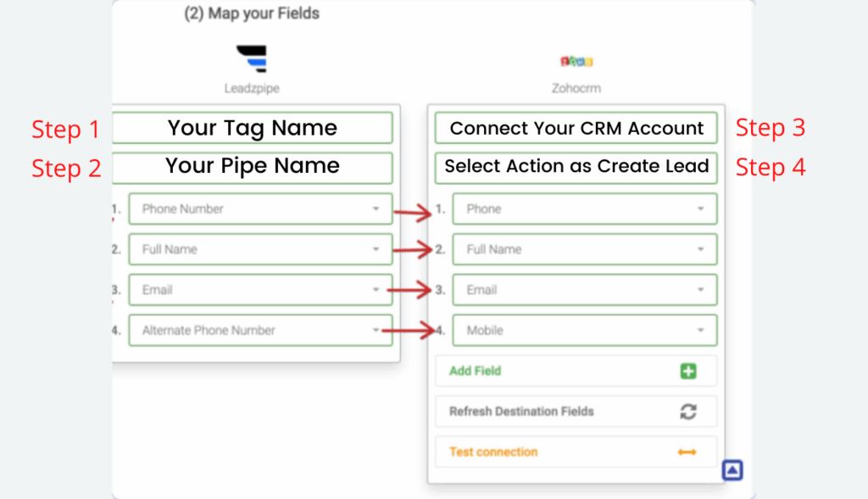Select the Your Tag Name field
Image resolution: width=868 pixels, height=499 pixels.
pos(253,128)
